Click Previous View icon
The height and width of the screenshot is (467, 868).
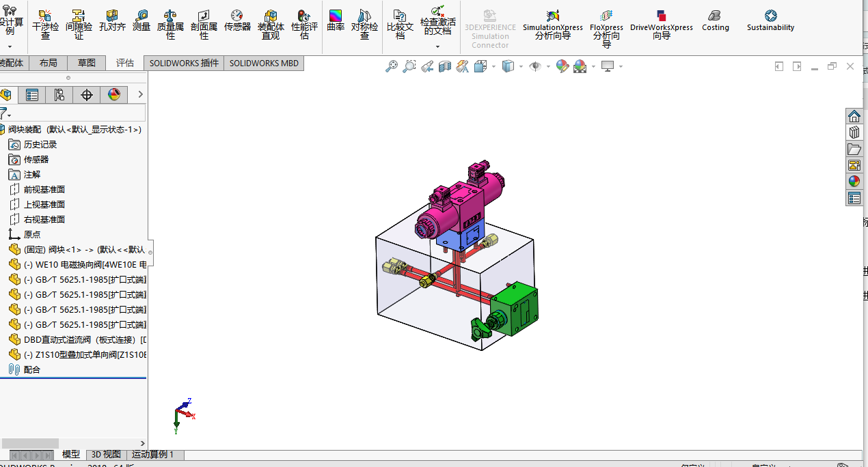[x=427, y=66]
